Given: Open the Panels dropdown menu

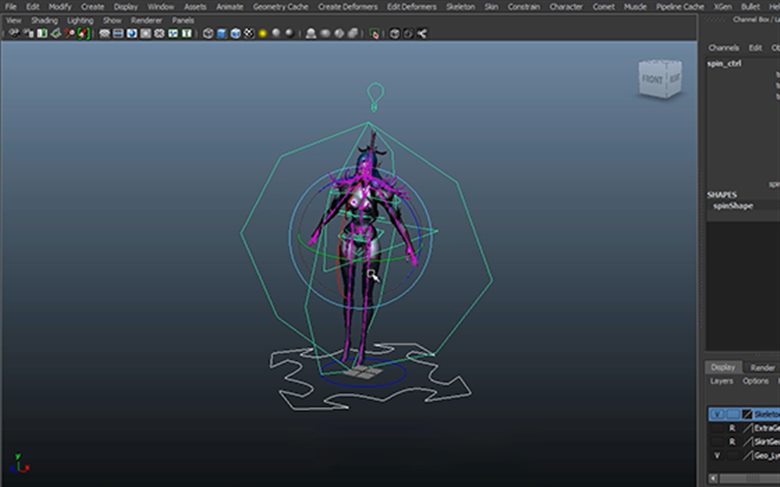Looking at the screenshot, I should click(183, 20).
